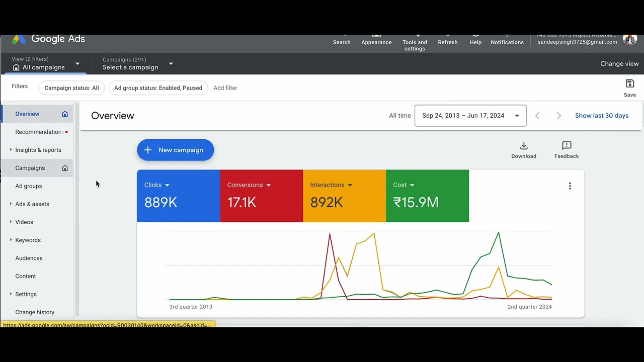This screenshot has height=362, width=644.
Task: Click Show last 30 days link
Action: (x=602, y=116)
